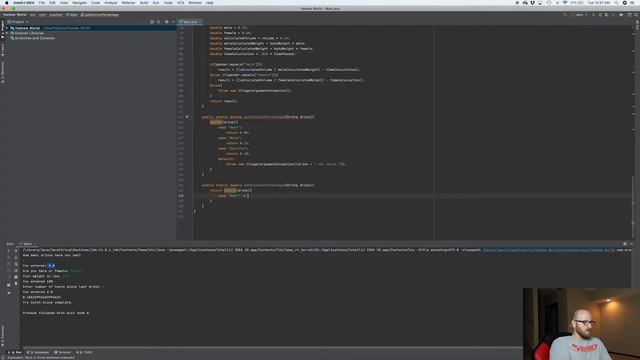Open the VCS menu
640x360 pixels.
[x=180, y=2]
